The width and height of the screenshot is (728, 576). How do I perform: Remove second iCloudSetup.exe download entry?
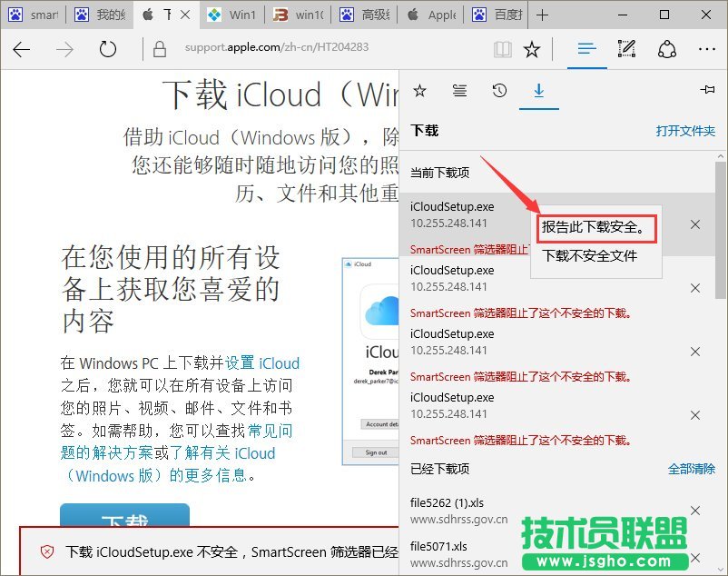(x=695, y=289)
